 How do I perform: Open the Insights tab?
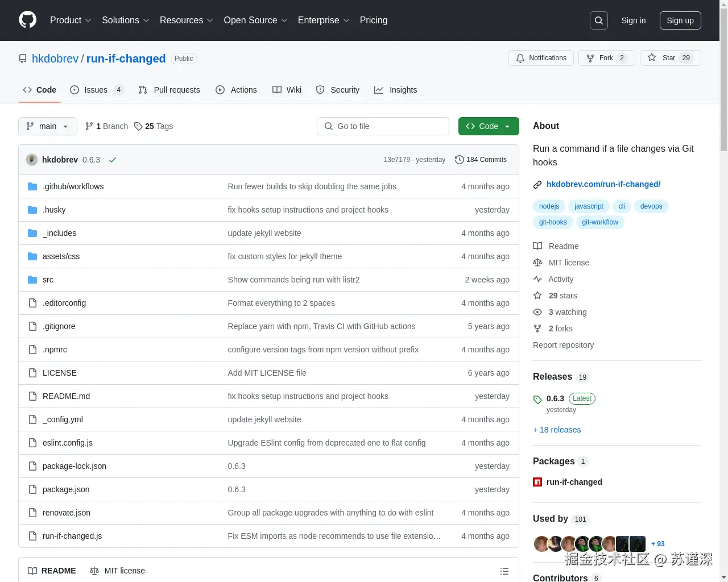[x=396, y=90]
